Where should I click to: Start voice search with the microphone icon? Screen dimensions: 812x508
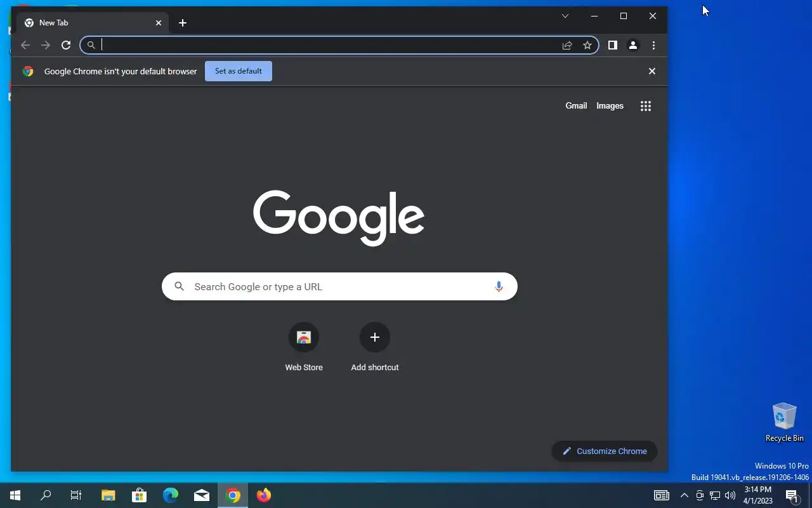coord(499,286)
